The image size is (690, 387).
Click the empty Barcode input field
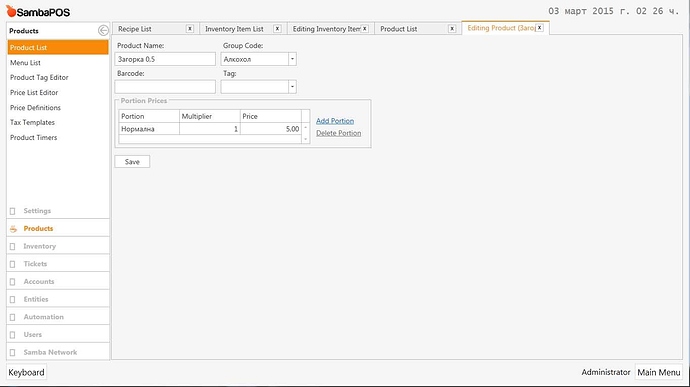point(165,87)
